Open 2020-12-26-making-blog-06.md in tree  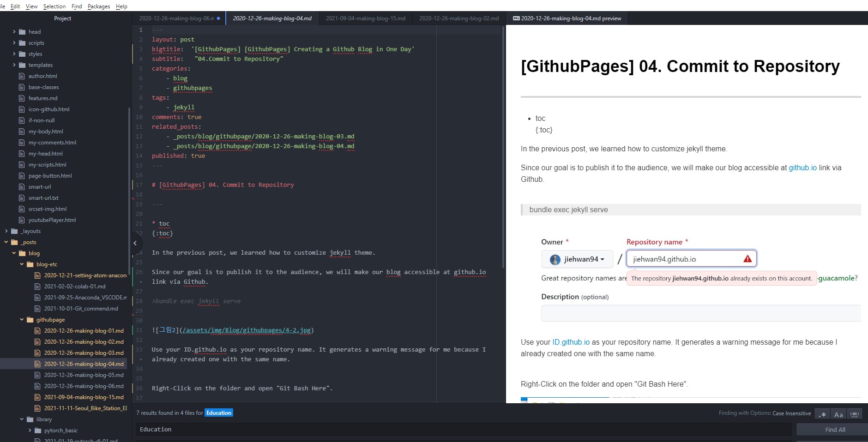pos(84,386)
